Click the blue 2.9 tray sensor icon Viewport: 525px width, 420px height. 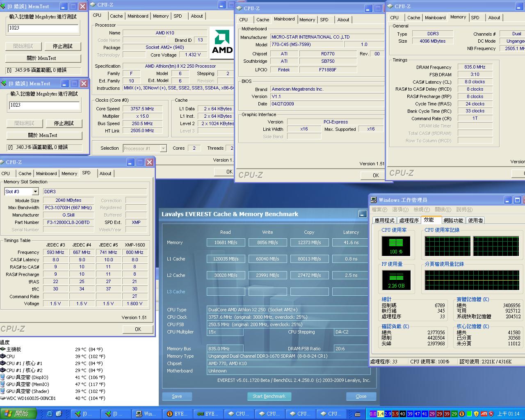click(388, 414)
